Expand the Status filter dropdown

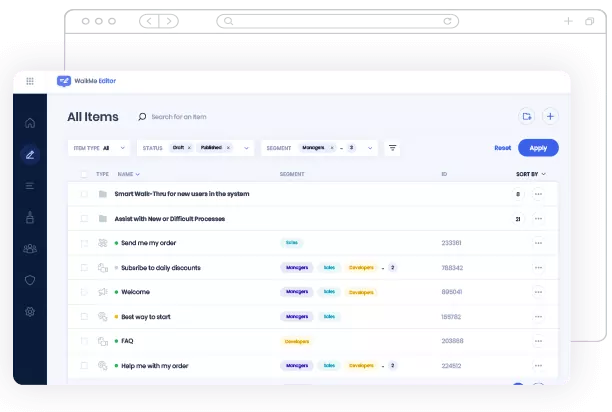(x=246, y=148)
